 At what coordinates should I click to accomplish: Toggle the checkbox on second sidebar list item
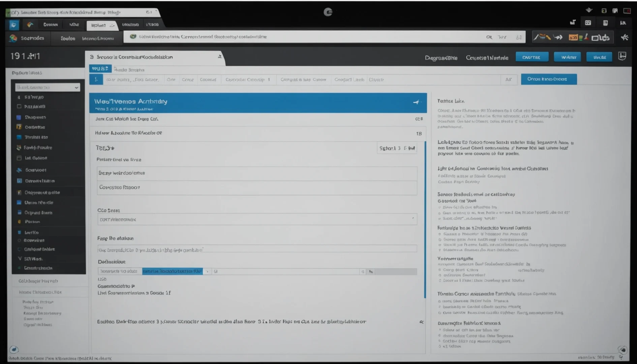pos(19,107)
